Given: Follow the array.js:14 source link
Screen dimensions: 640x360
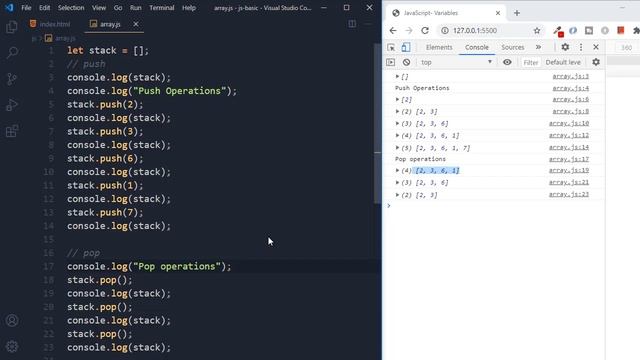Looking at the screenshot, I should (569, 147).
